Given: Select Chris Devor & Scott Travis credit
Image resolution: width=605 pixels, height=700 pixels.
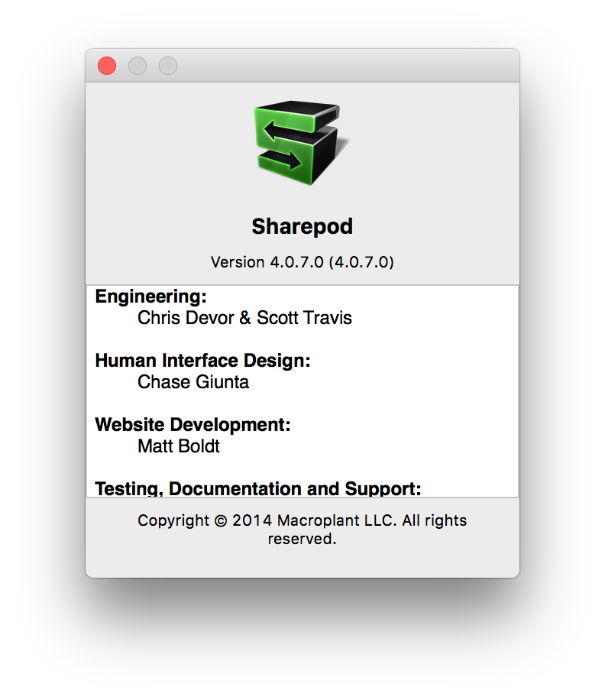Looking at the screenshot, I should coord(244,318).
